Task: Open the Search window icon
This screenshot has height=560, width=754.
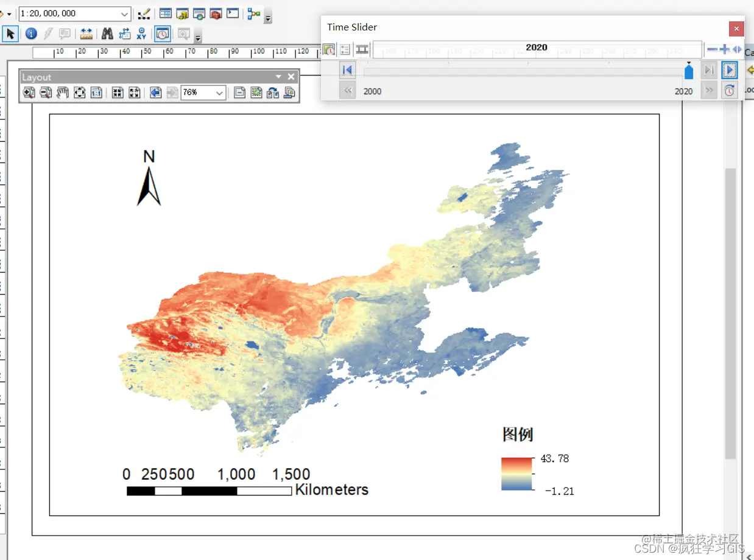Action: (199, 13)
